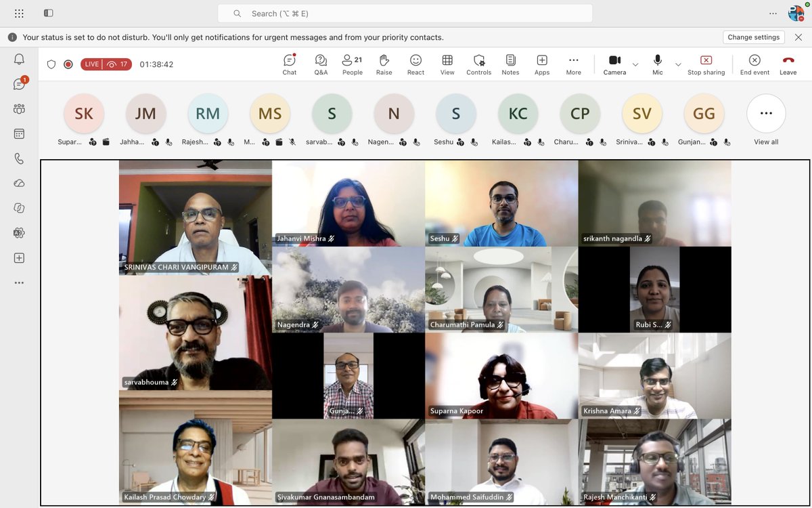Select the sarvabhouma video tile
The image size is (812, 508).
196,333
